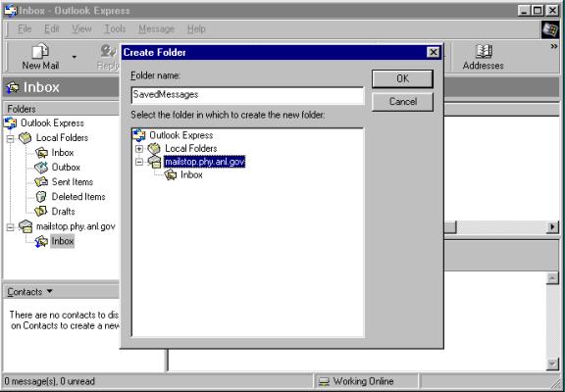Screen dimensions: 565x392
Task: Open the New Mail dropdown arrow
Action: (75, 57)
